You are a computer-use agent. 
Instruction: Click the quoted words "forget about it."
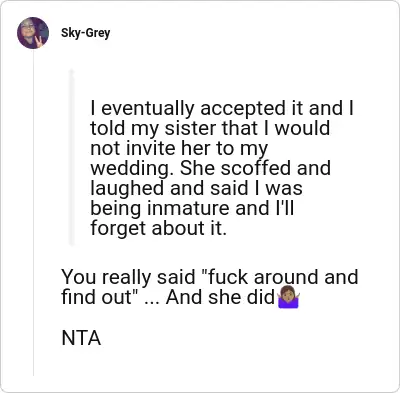158,228
